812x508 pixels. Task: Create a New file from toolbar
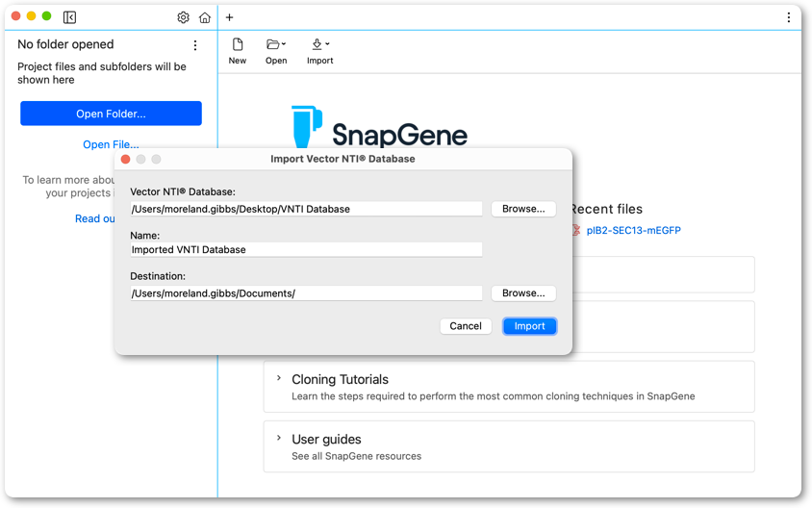tap(238, 51)
